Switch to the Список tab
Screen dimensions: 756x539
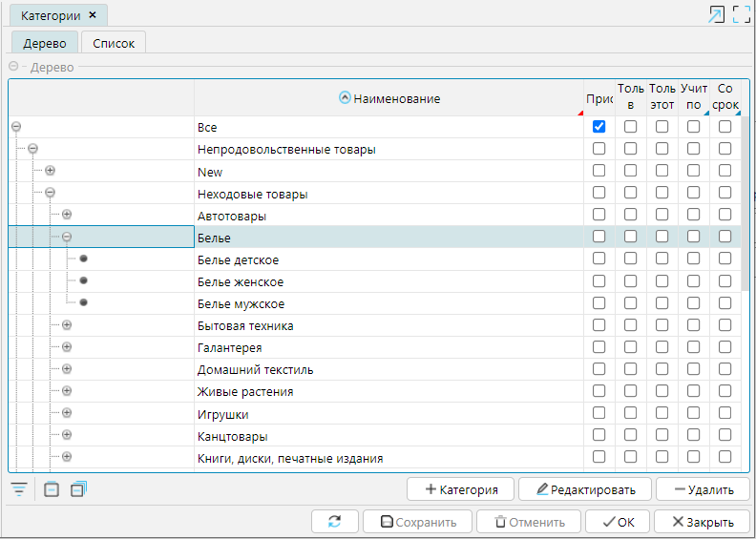[x=114, y=43]
